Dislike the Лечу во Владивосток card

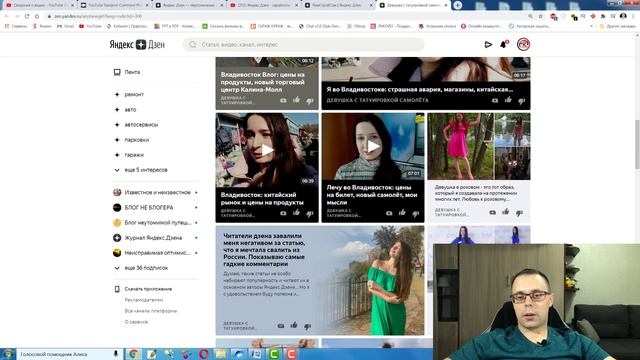pos(416,213)
